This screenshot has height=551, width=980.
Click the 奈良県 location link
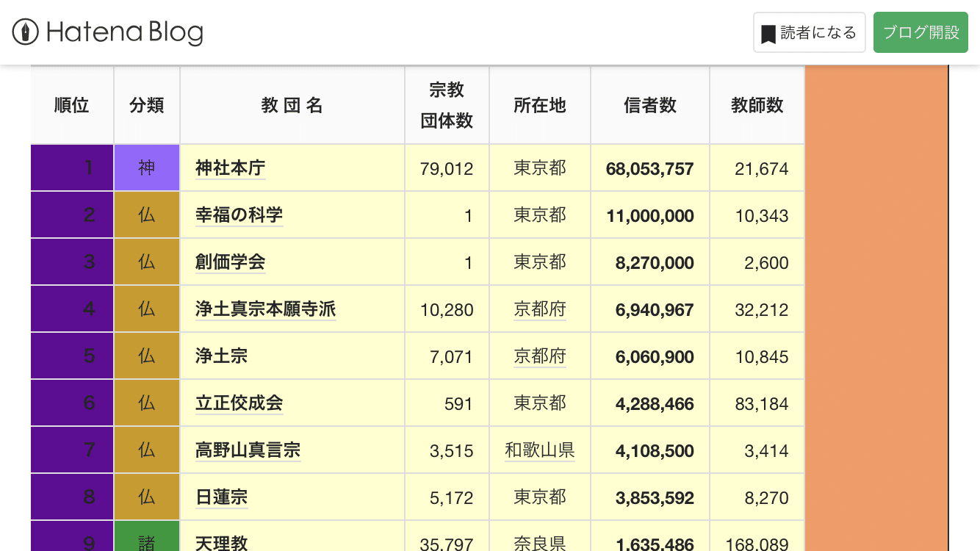click(x=540, y=544)
